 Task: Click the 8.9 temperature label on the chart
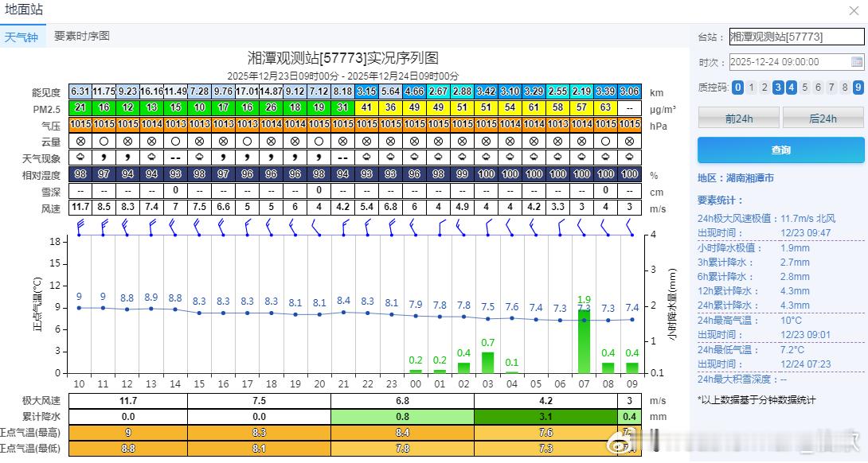coord(151,298)
